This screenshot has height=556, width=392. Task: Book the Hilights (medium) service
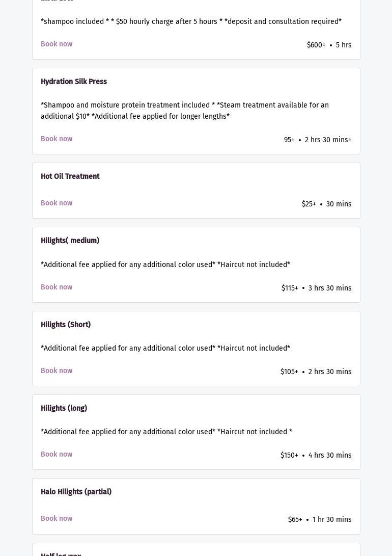pyautogui.click(x=57, y=287)
